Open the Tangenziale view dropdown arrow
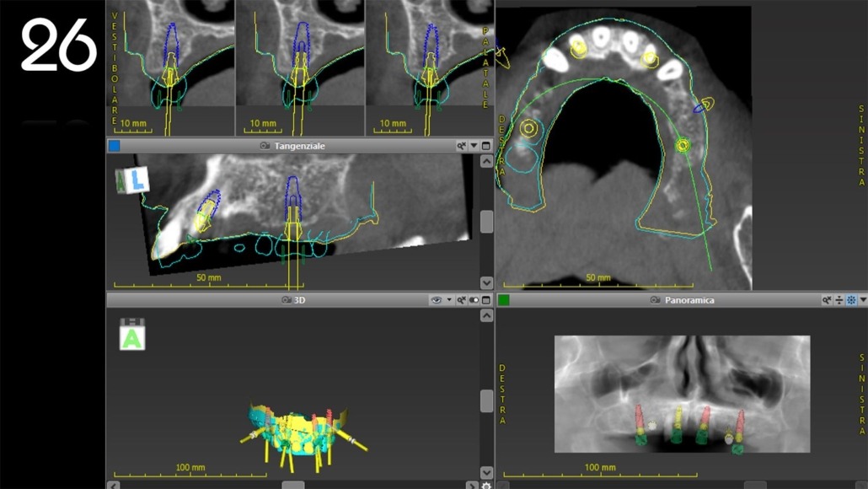 pyautogui.click(x=474, y=146)
